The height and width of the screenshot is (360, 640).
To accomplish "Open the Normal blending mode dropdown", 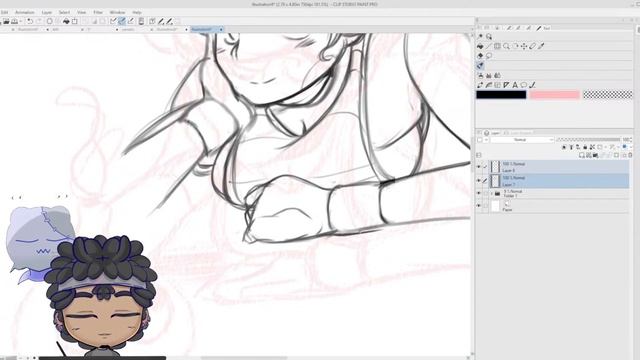I will coord(522,140).
